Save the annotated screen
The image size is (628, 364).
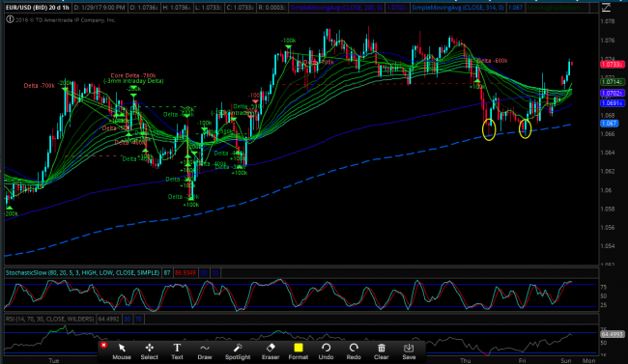pyautogui.click(x=409, y=351)
